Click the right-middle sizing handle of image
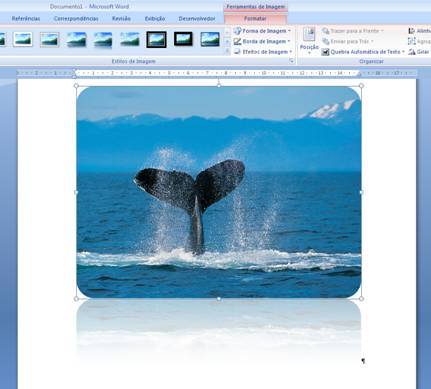Viewport: 431px width, 389px height. pos(361,192)
